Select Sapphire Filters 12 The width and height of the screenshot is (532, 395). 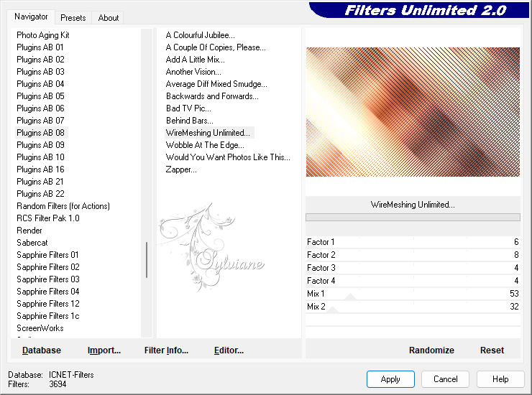(x=48, y=304)
